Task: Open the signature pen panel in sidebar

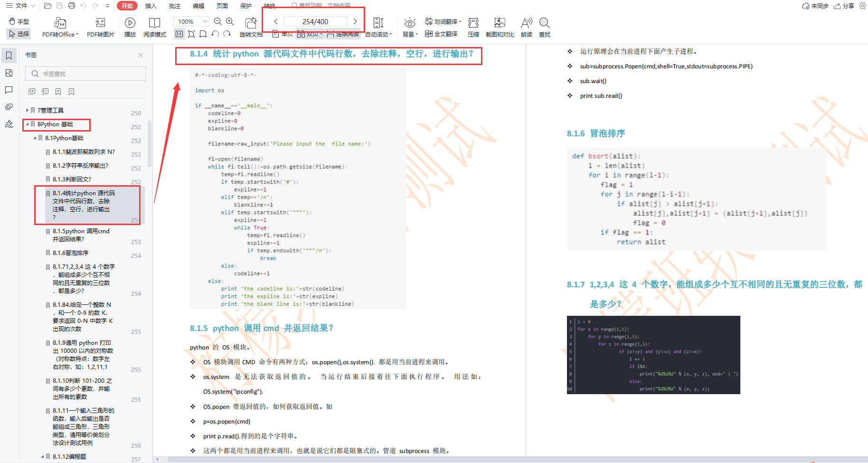Action: coord(9,124)
